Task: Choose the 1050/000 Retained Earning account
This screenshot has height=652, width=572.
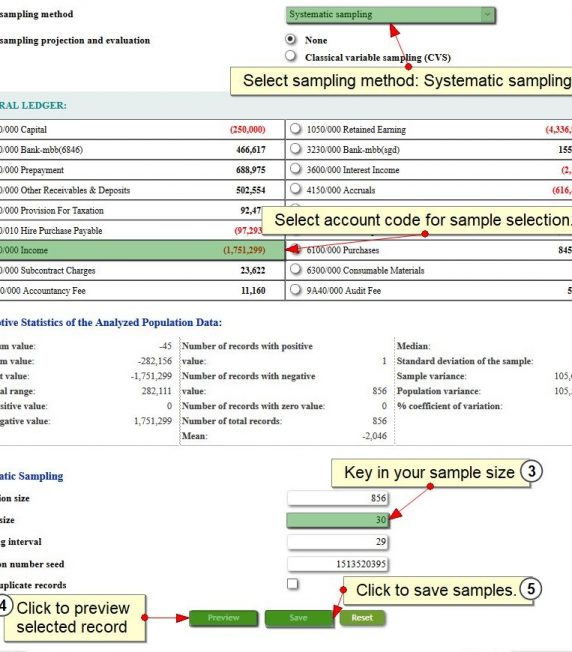Action: (296, 129)
